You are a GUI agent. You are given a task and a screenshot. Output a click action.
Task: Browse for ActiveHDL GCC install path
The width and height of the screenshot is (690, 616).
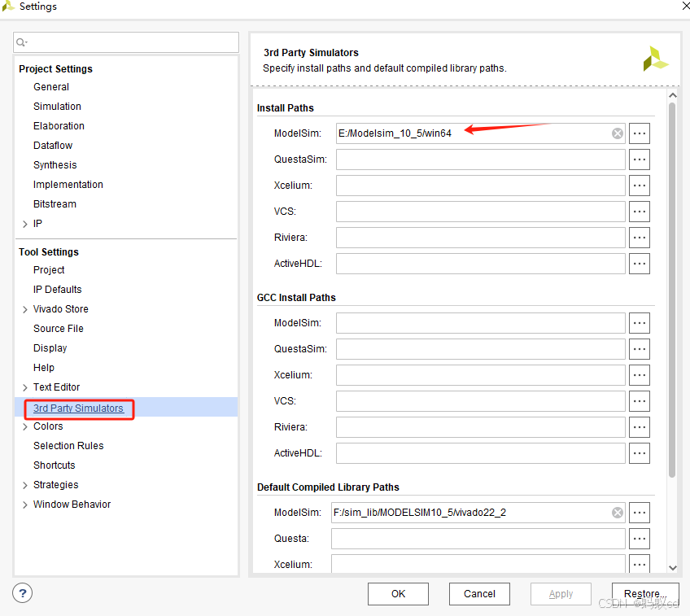click(x=639, y=453)
